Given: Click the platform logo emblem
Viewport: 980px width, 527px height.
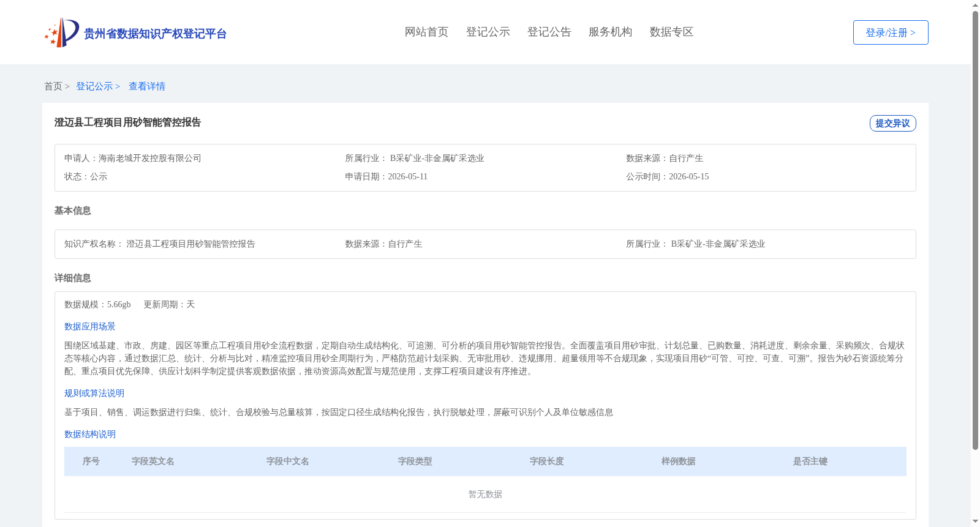Looking at the screenshot, I should [x=61, y=32].
